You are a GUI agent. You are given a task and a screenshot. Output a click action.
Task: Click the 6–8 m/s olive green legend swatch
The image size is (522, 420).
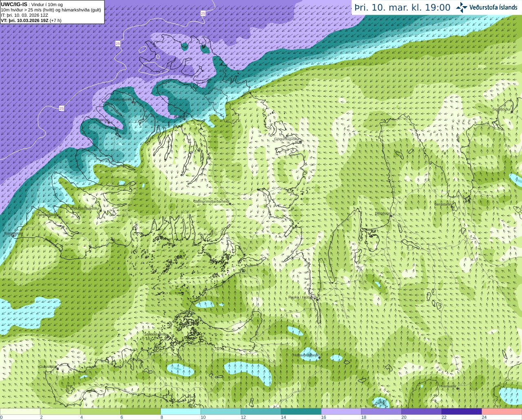[141, 411]
